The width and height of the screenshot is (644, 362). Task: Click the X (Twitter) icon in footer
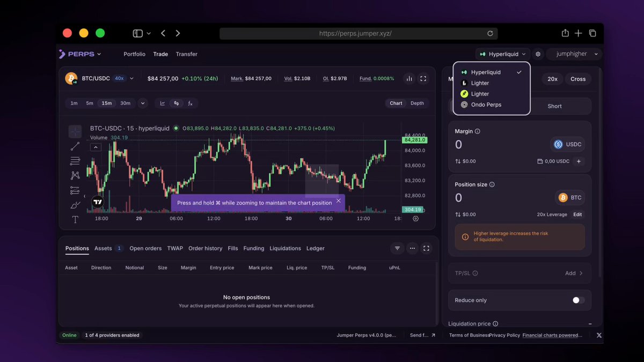pos(599,335)
